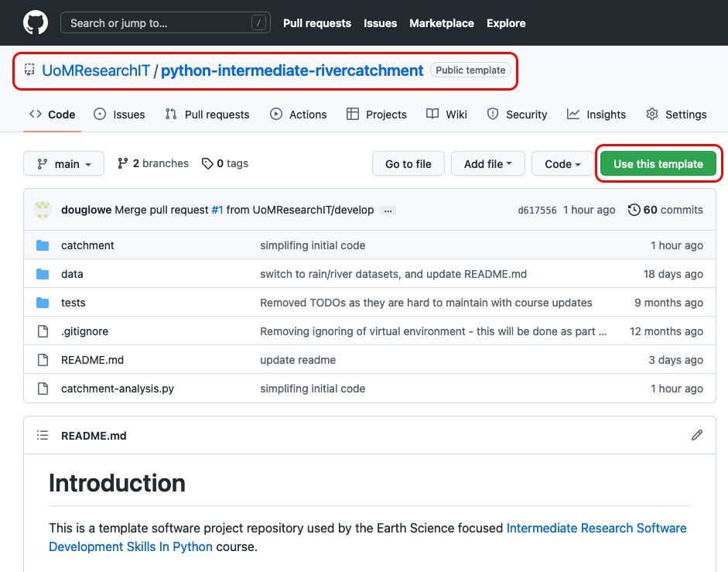Expand the Add file dropdown
Viewport: 728px width, 572px height.
[x=487, y=163]
